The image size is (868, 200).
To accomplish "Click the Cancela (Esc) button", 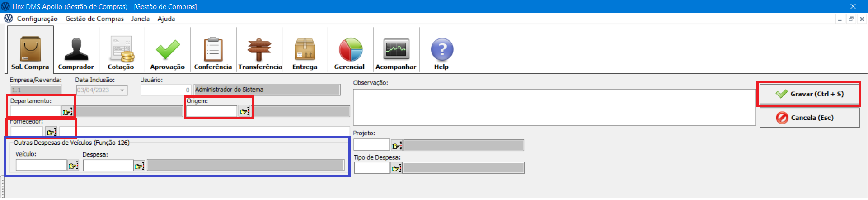I will pyautogui.click(x=809, y=118).
